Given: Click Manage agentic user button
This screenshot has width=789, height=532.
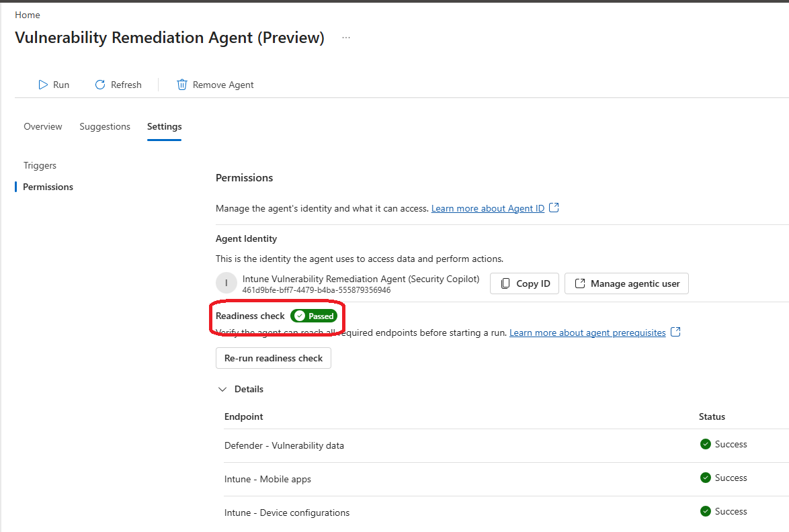Looking at the screenshot, I should [x=626, y=283].
